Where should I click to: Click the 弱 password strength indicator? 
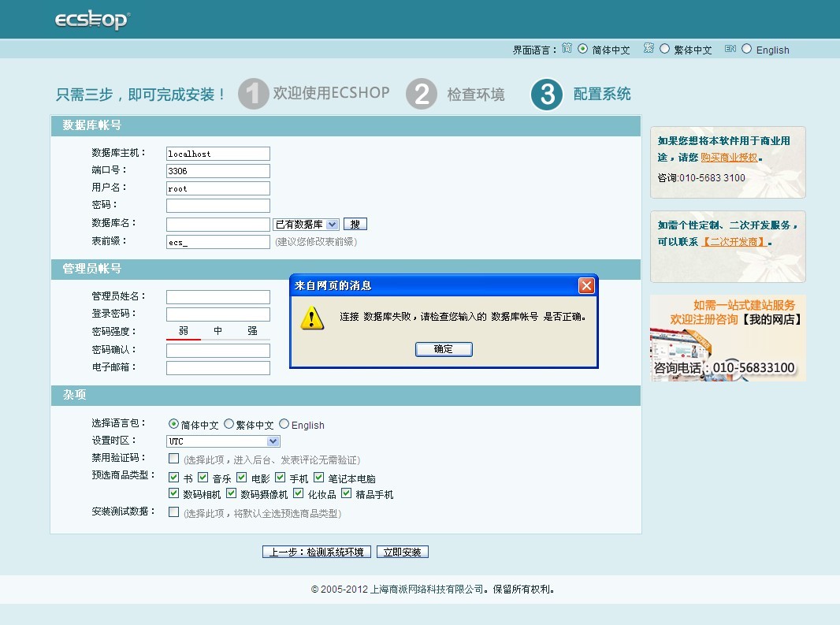click(184, 331)
